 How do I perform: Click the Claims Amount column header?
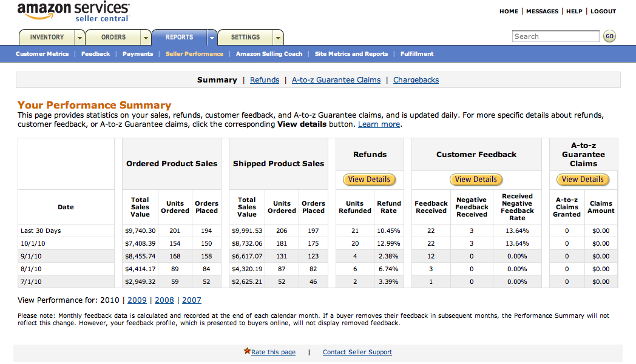(601, 207)
